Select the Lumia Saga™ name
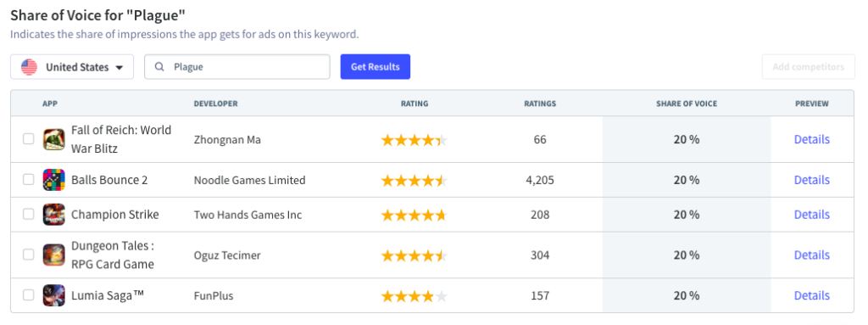Viewport: 868px width, 325px height. coord(108,295)
